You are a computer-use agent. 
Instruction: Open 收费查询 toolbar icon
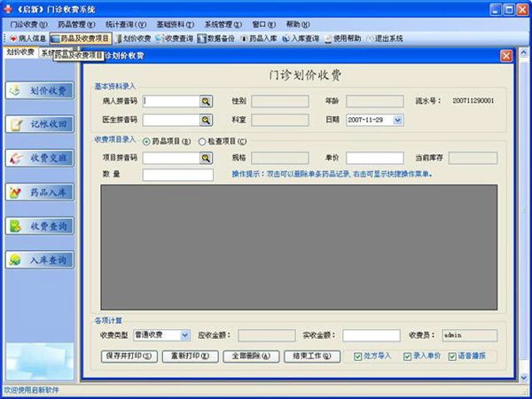point(175,38)
